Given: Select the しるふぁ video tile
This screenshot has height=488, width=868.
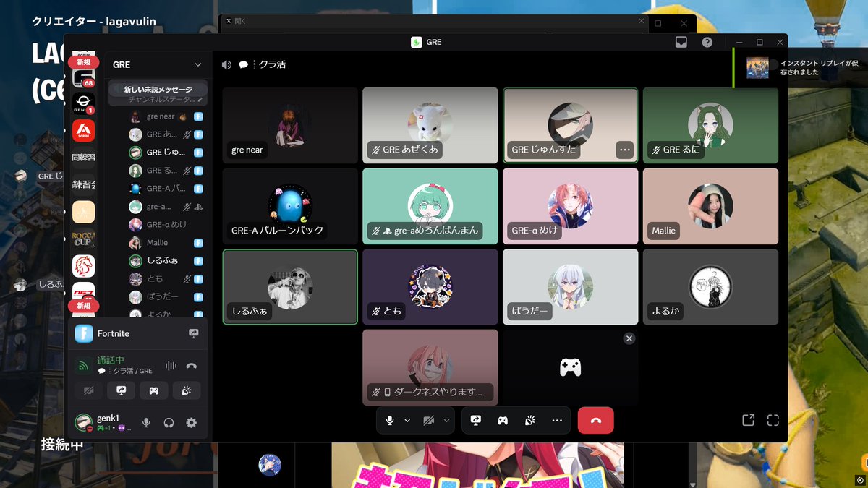Looking at the screenshot, I should pos(290,287).
